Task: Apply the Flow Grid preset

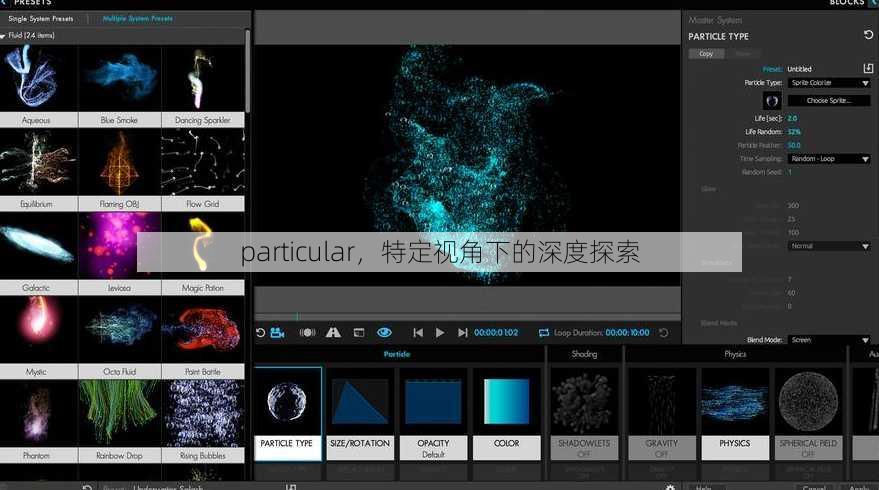Action: (x=203, y=170)
